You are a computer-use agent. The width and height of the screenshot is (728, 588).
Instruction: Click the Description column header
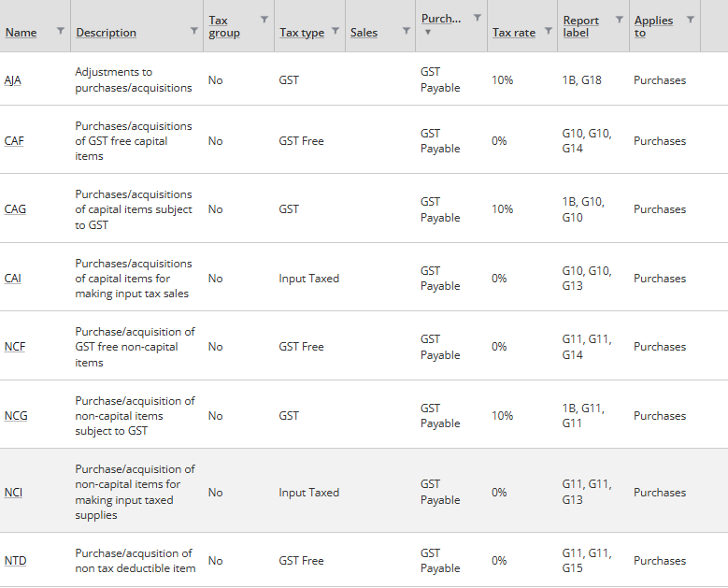coord(106,33)
